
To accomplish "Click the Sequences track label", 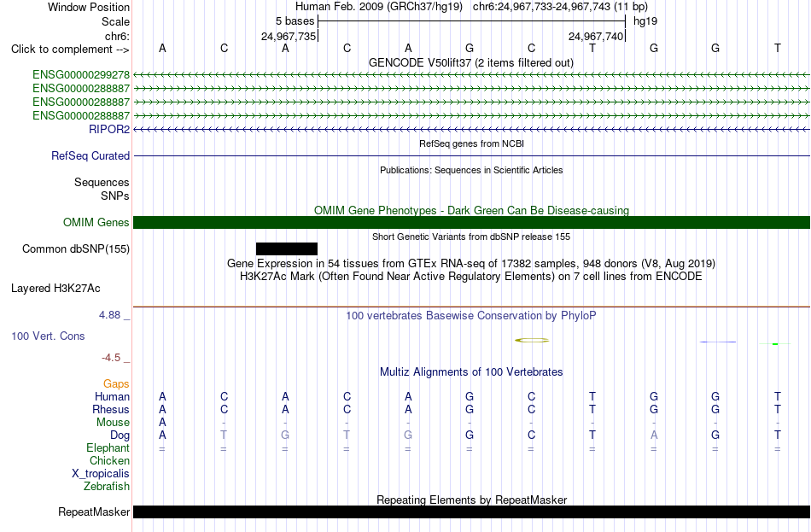I will pyautogui.click(x=102, y=182).
